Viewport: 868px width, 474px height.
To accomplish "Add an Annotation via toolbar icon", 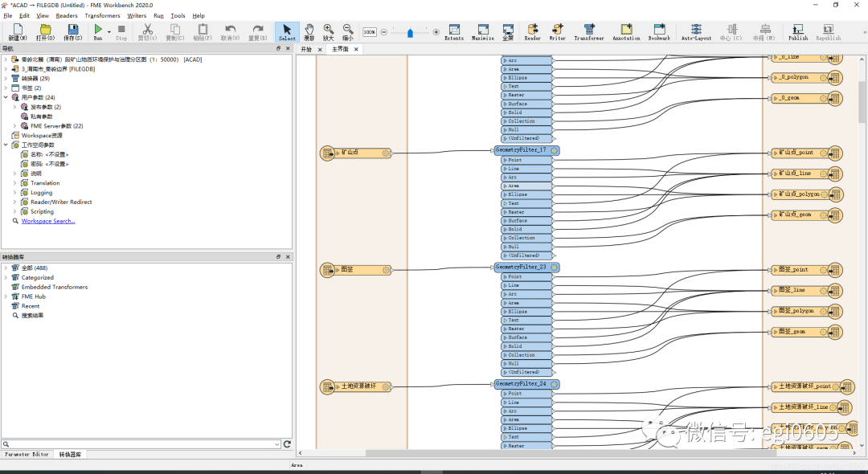I will [x=626, y=31].
